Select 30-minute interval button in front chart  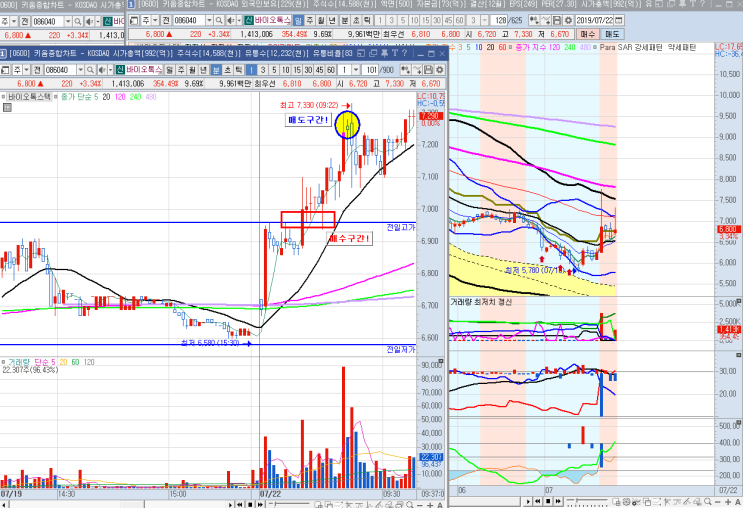308,70
